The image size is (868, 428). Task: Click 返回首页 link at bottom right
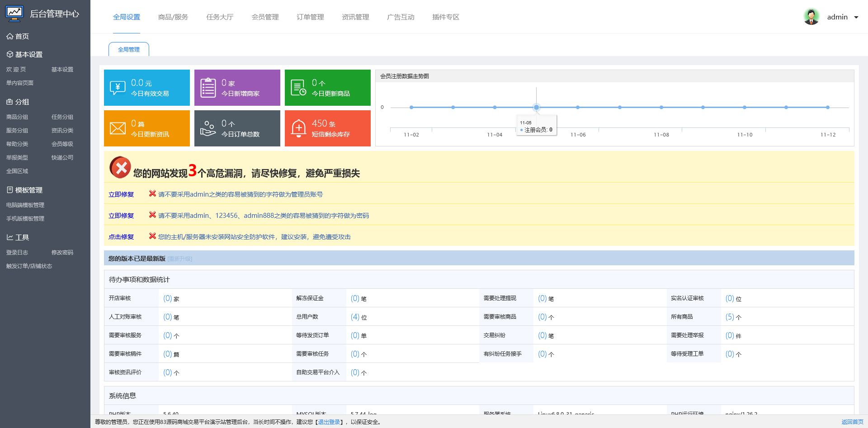pos(852,422)
